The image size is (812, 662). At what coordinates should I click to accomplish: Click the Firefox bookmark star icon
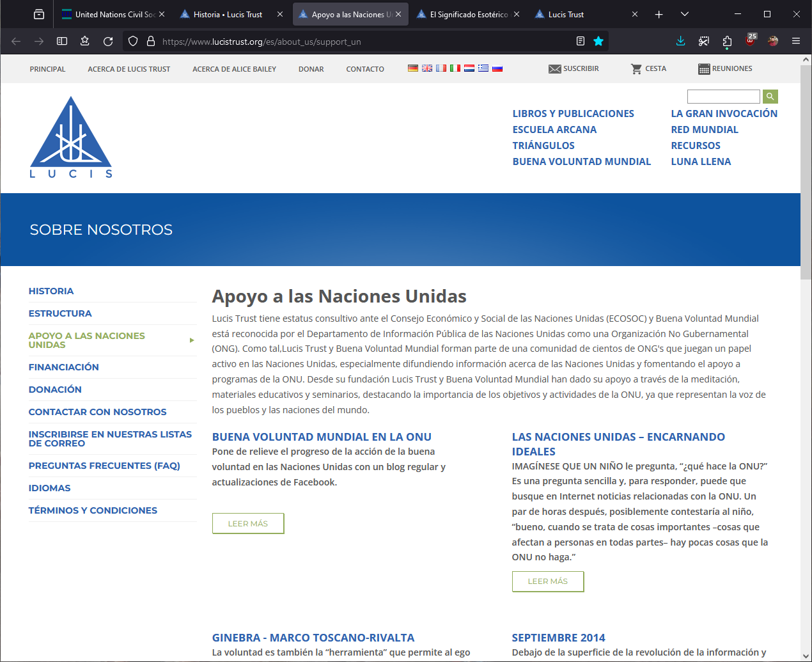point(598,42)
